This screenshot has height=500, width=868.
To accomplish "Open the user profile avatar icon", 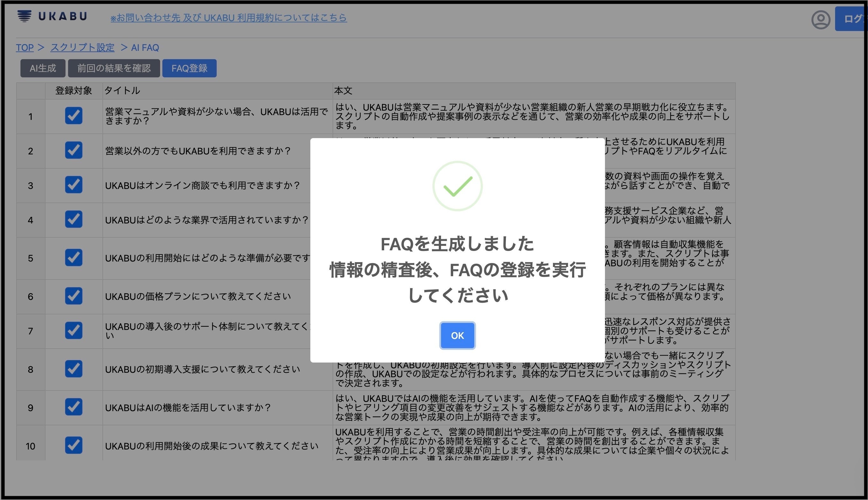I will (821, 20).
